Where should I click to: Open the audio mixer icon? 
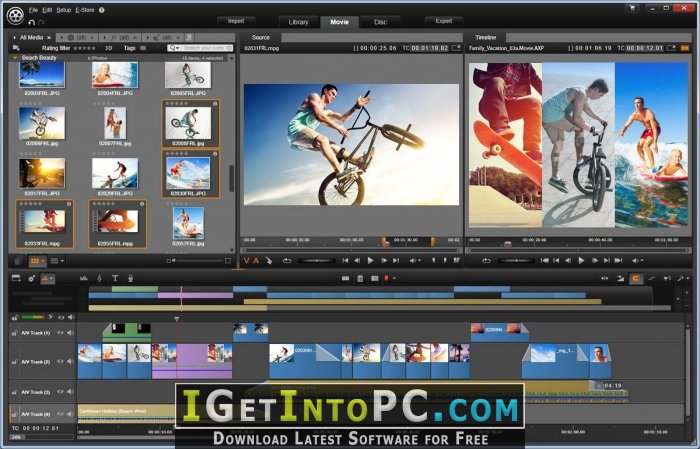84,278
